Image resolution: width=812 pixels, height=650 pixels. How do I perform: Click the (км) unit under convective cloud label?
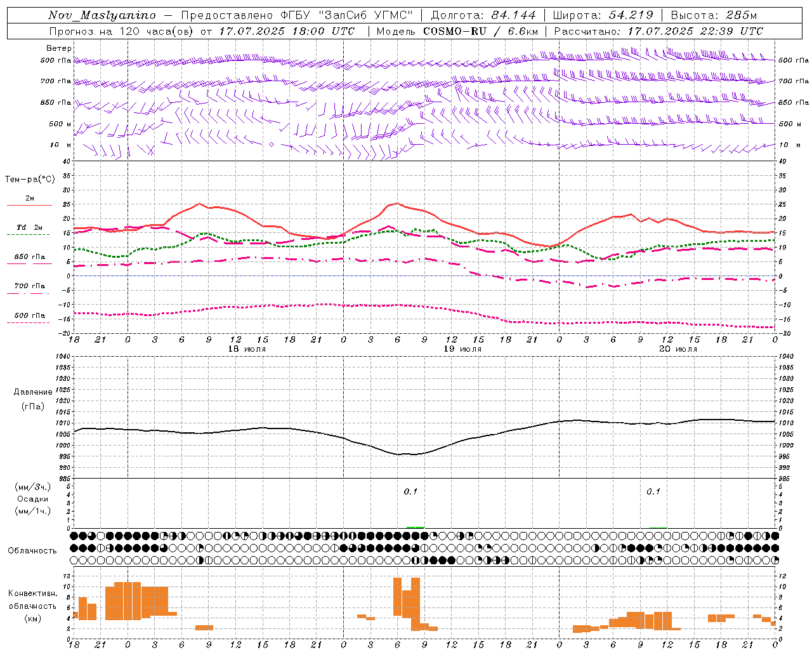click(x=33, y=618)
